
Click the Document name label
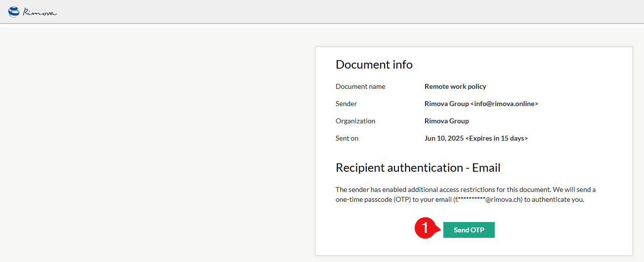[360, 86]
